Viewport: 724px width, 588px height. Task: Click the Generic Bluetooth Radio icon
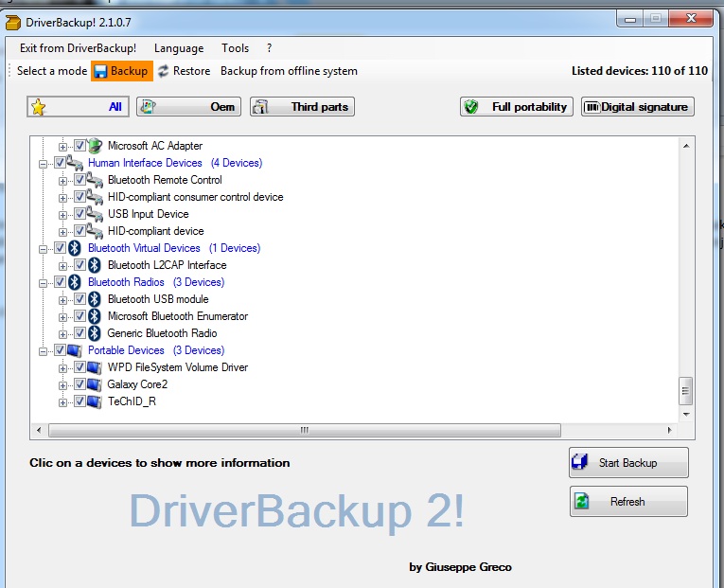coord(95,333)
